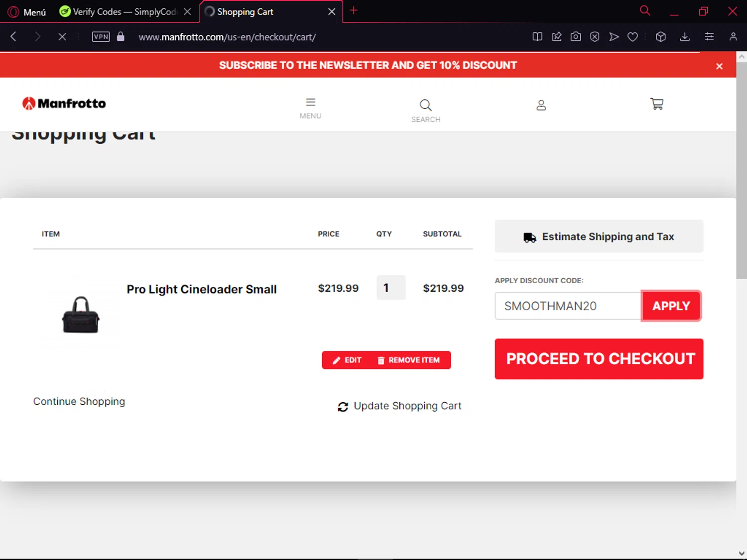
Task: Proceed to checkout
Action: [x=599, y=359]
